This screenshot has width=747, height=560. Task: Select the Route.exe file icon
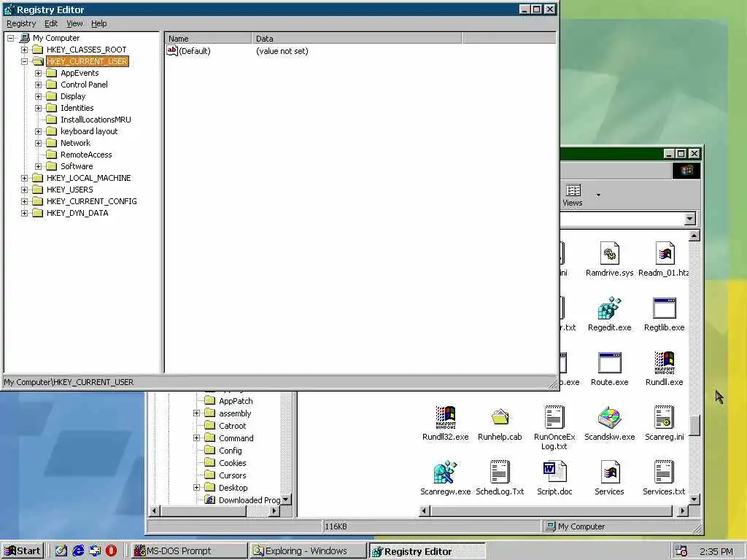609,363
